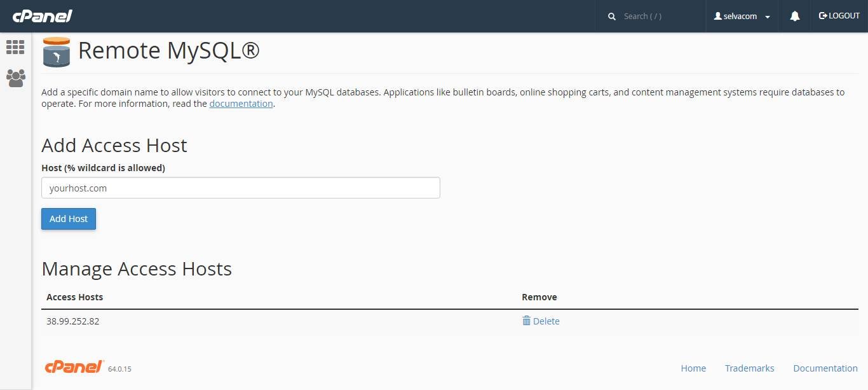Click the Manage Access Hosts heading
The image size is (868, 390).
pyautogui.click(x=137, y=269)
